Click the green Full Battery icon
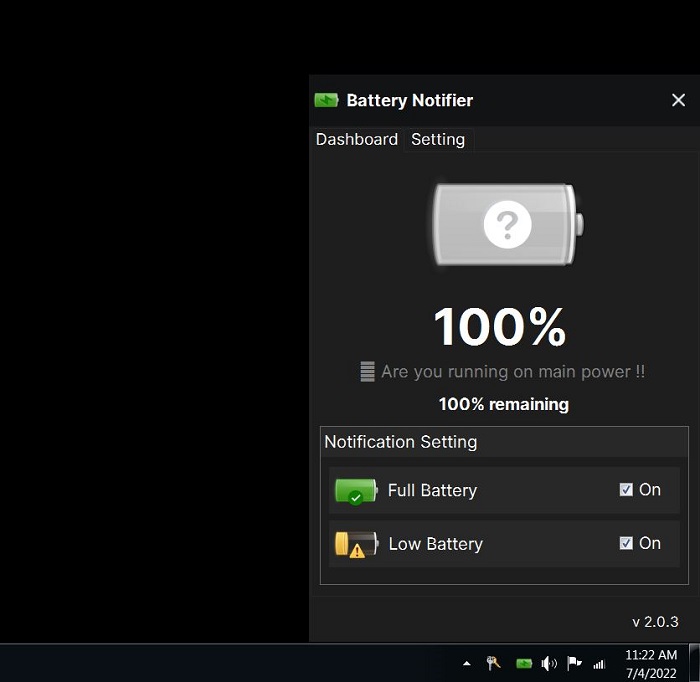This screenshot has height=682, width=700. click(356, 491)
